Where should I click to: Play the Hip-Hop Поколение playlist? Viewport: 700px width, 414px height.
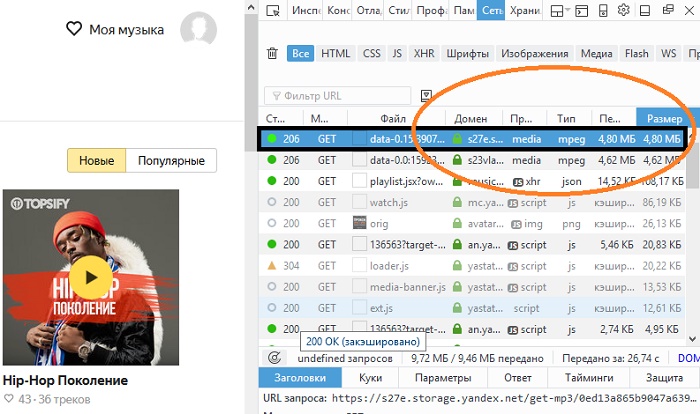[x=91, y=276]
